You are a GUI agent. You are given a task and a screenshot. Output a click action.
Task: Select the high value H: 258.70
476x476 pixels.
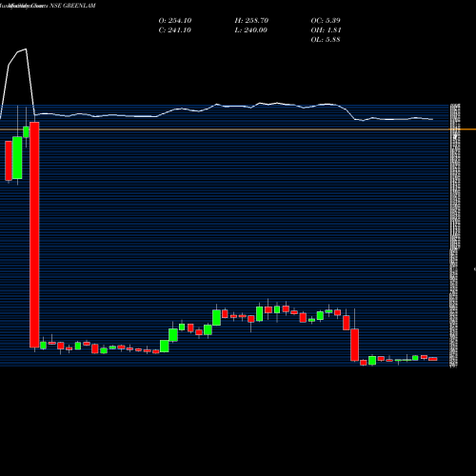pos(251,21)
